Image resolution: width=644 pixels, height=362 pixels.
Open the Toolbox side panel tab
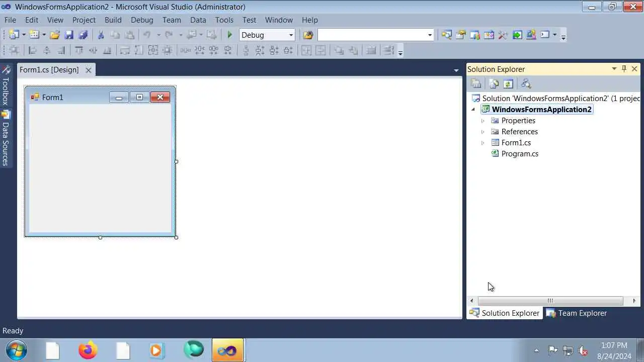coord(6,84)
